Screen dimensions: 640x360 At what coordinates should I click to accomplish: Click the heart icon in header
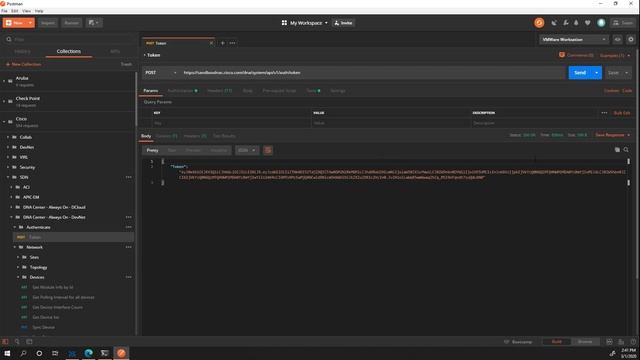(588, 23)
